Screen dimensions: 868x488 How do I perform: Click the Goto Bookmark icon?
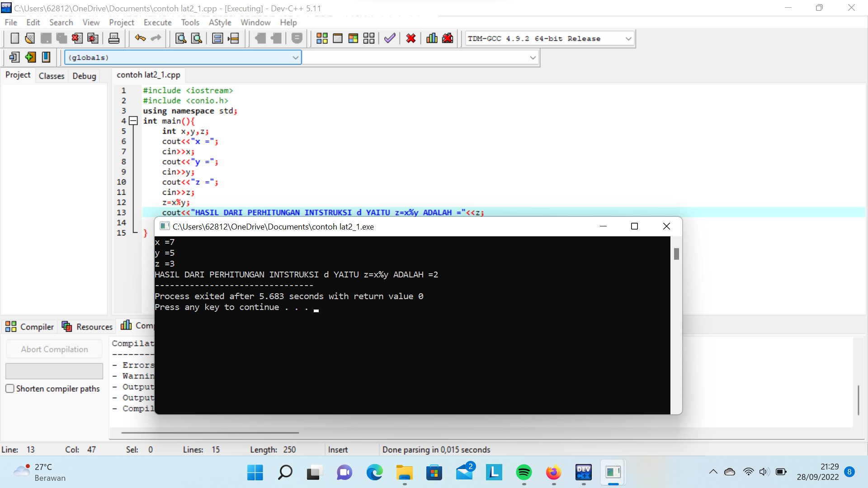(x=46, y=57)
